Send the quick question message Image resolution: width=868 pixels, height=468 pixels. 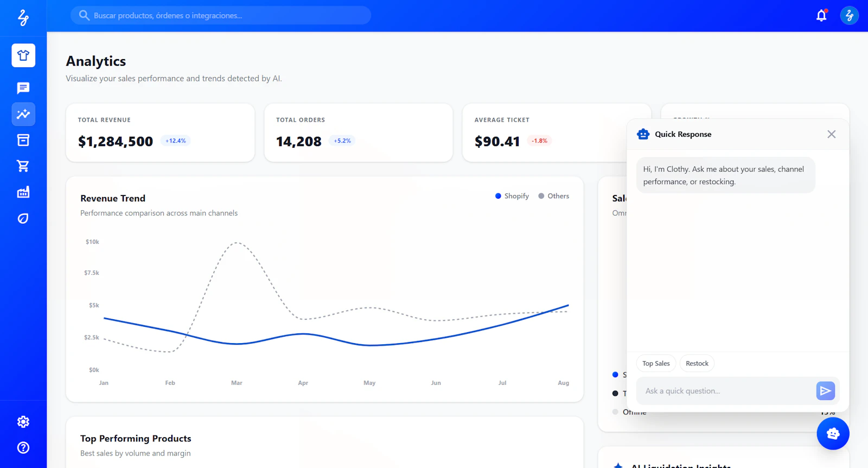[x=825, y=391]
